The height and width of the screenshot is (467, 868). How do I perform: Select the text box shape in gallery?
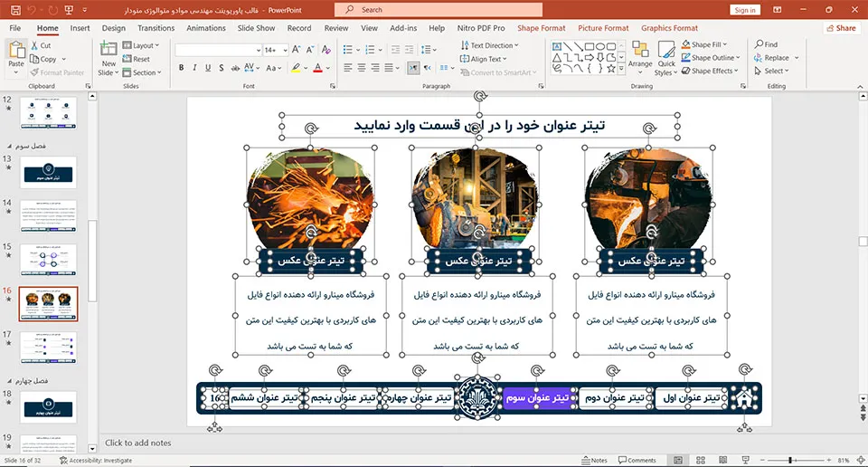[x=557, y=46]
